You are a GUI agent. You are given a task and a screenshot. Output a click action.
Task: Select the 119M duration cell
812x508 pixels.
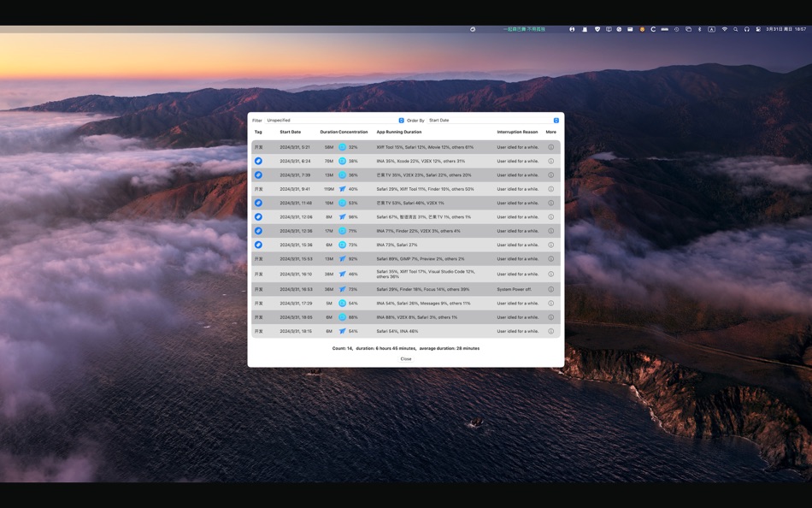click(329, 189)
